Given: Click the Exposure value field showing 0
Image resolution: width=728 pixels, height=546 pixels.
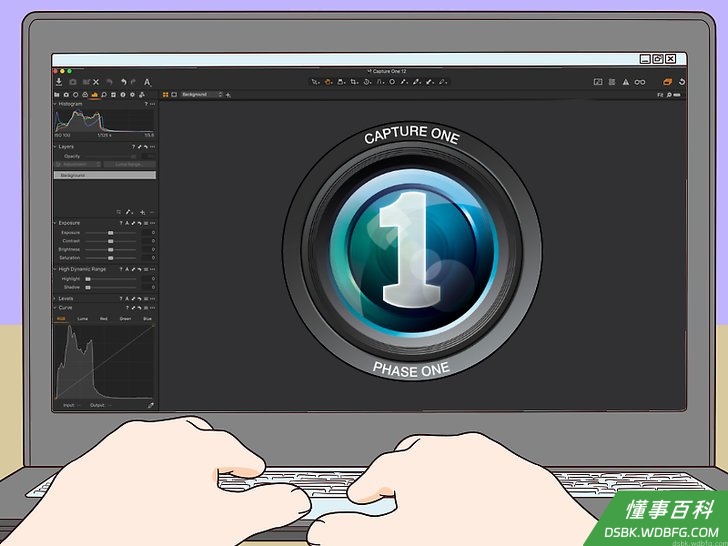Looking at the screenshot, I should point(149,233).
